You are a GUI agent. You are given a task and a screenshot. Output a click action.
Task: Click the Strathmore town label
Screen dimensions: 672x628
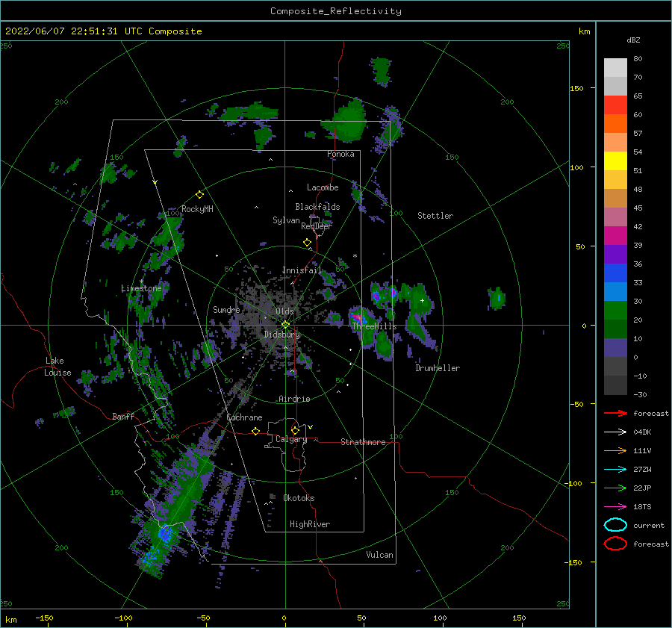point(363,442)
